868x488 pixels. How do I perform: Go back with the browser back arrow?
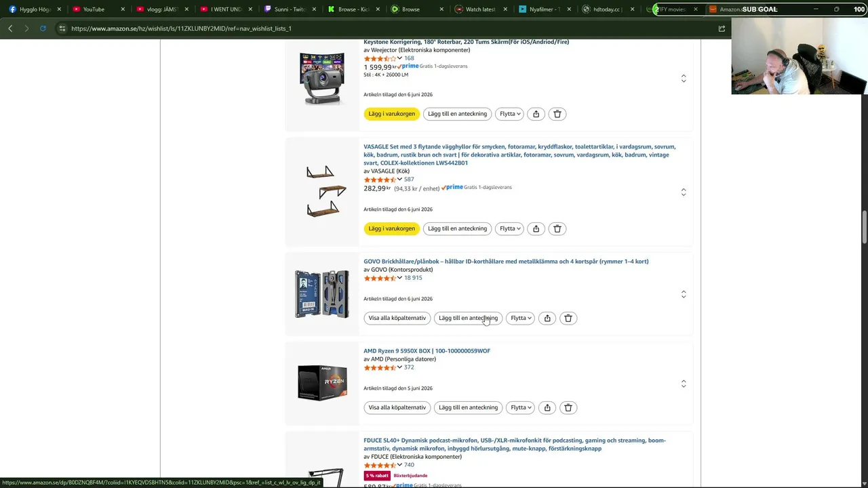[10, 28]
